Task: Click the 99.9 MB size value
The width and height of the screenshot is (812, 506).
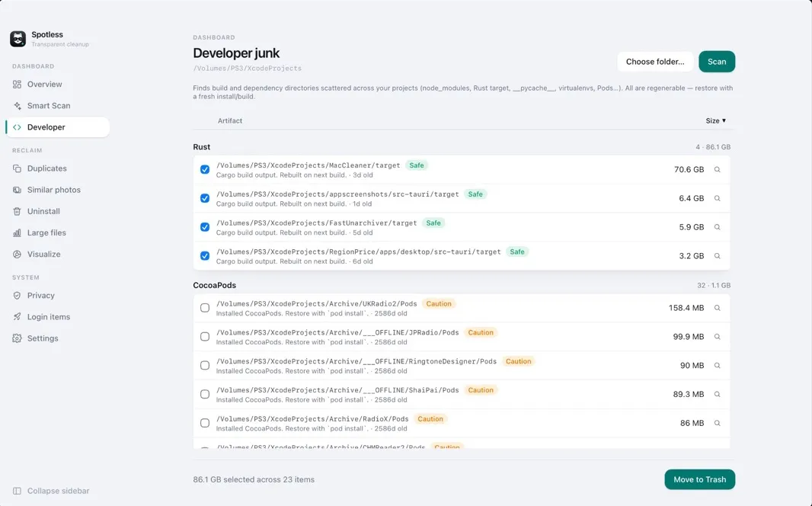Action: 689,337
